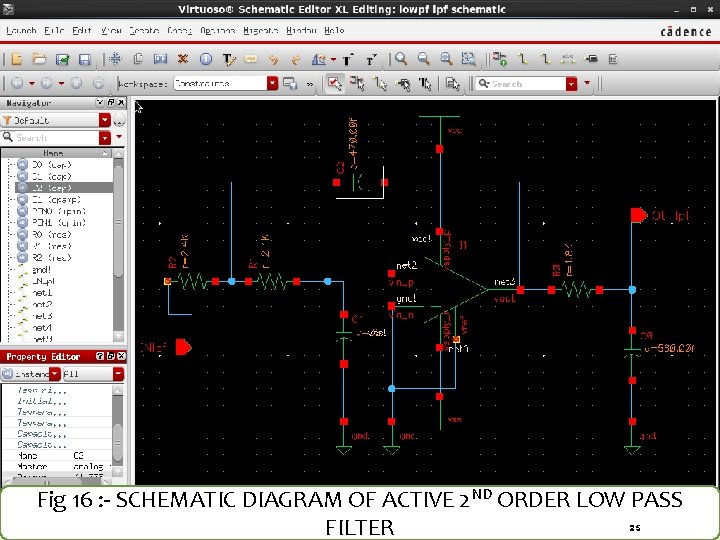Toggle the second selection mode cursor button
The height and width of the screenshot is (540, 720).
coord(357,84)
